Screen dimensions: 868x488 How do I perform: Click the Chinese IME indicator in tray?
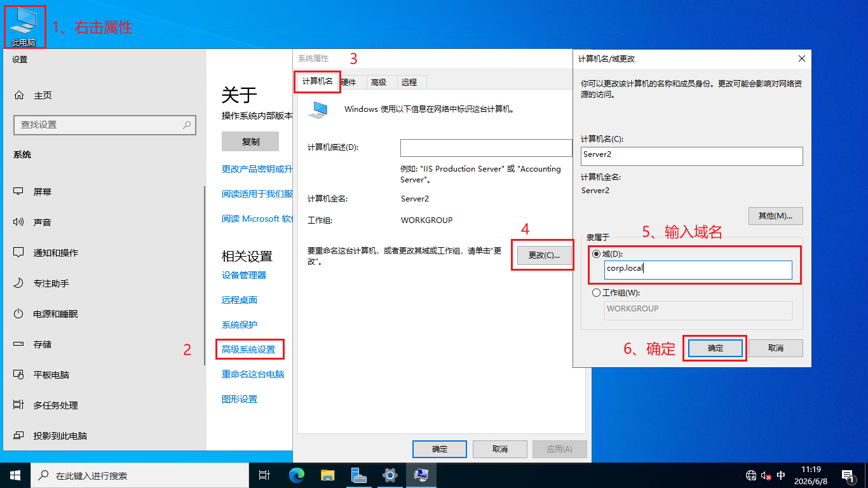tap(782, 475)
